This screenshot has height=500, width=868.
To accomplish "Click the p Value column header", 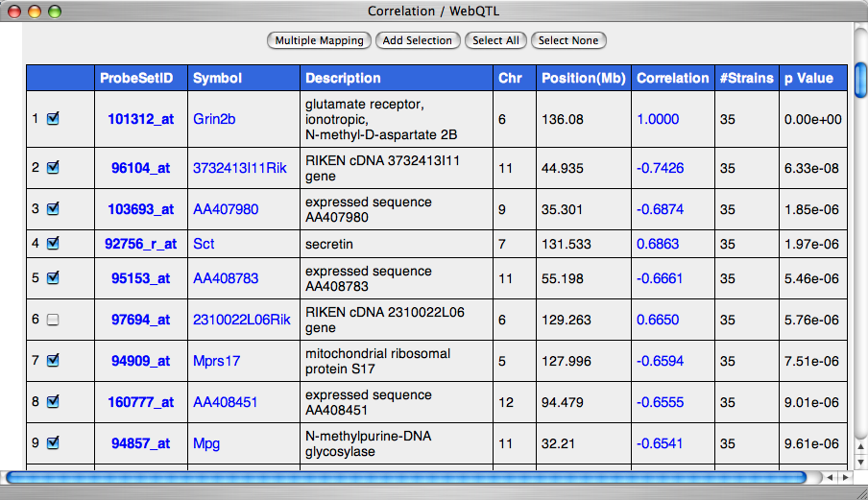I will (x=808, y=79).
